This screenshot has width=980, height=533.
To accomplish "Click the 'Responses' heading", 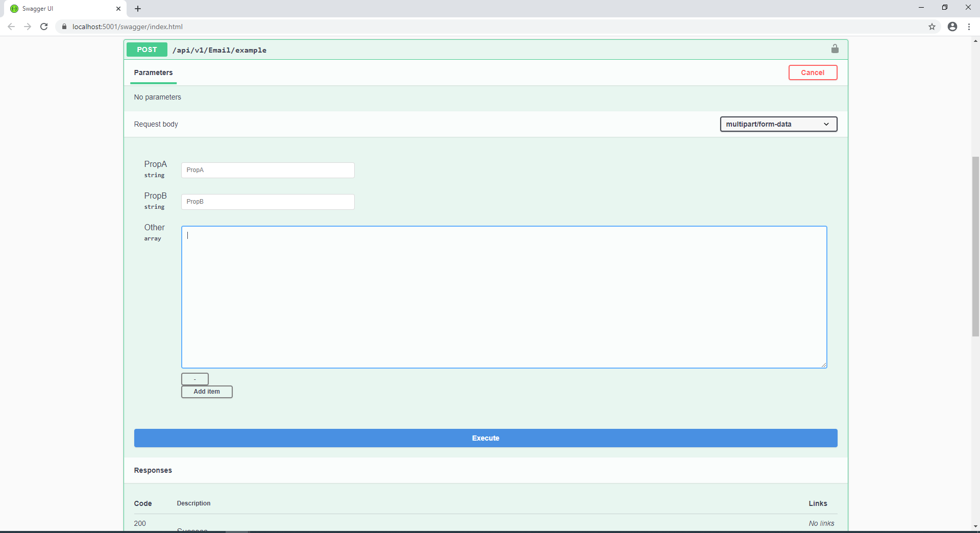I will [153, 470].
